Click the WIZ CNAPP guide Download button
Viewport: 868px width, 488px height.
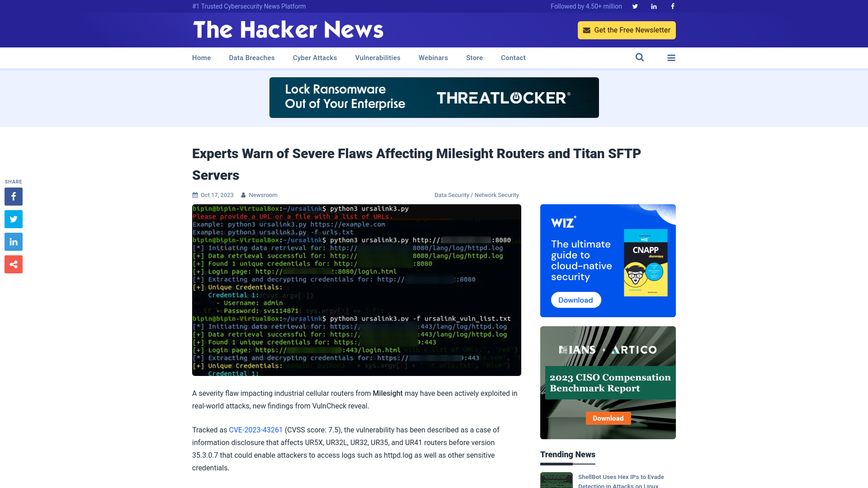576,300
